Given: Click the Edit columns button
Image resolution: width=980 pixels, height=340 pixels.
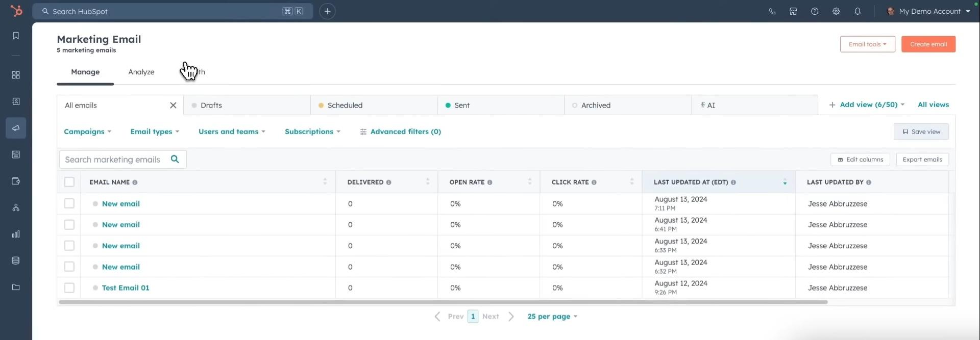Looking at the screenshot, I should [x=860, y=160].
